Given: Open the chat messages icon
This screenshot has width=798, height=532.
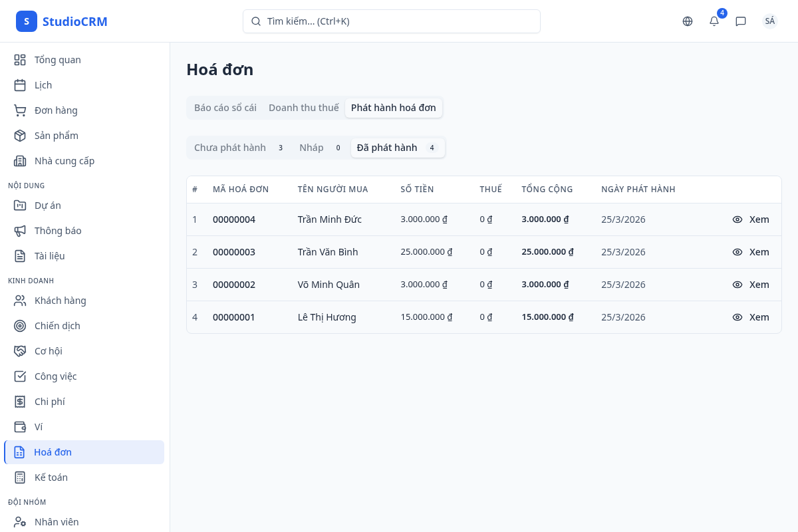Looking at the screenshot, I should (x=741, y=21).
